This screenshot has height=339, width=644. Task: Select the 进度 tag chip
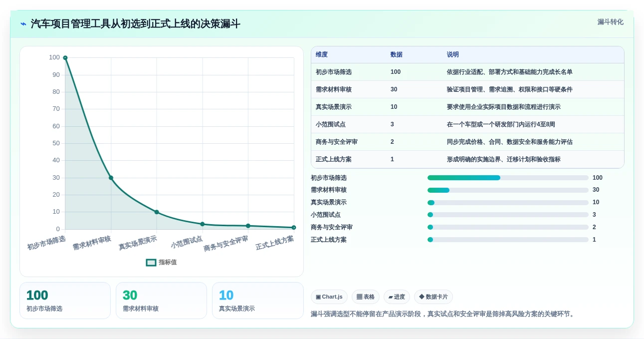click(397, 297)
